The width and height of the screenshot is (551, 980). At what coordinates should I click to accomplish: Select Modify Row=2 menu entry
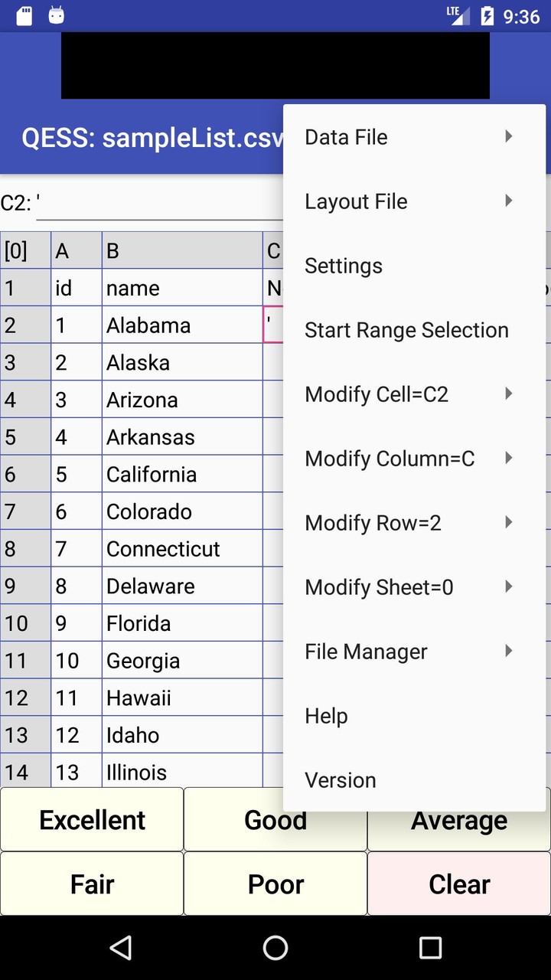373,523
